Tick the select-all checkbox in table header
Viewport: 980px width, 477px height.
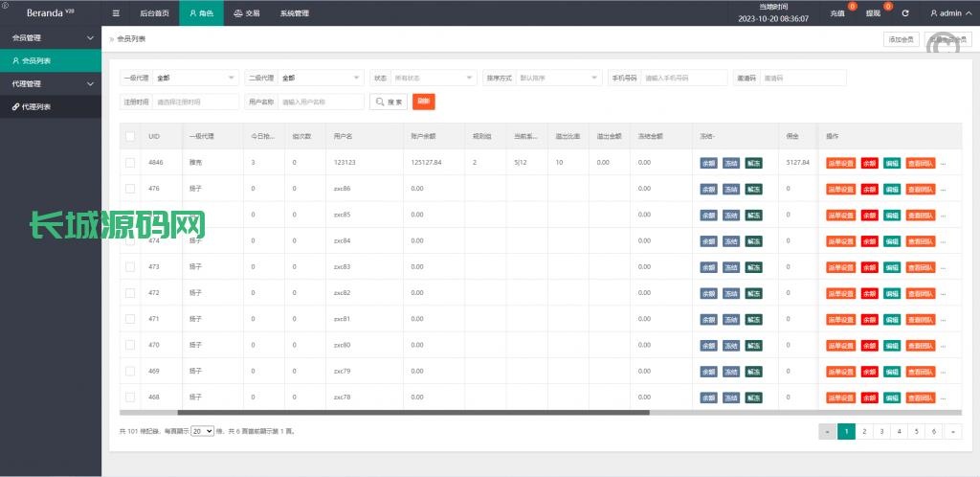pos(130,137)
